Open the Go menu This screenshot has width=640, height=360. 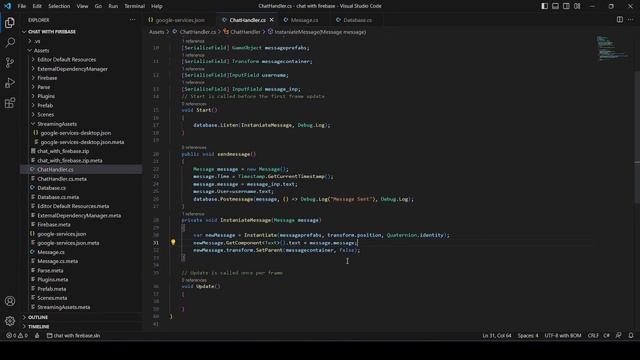(x=98, y=6)
